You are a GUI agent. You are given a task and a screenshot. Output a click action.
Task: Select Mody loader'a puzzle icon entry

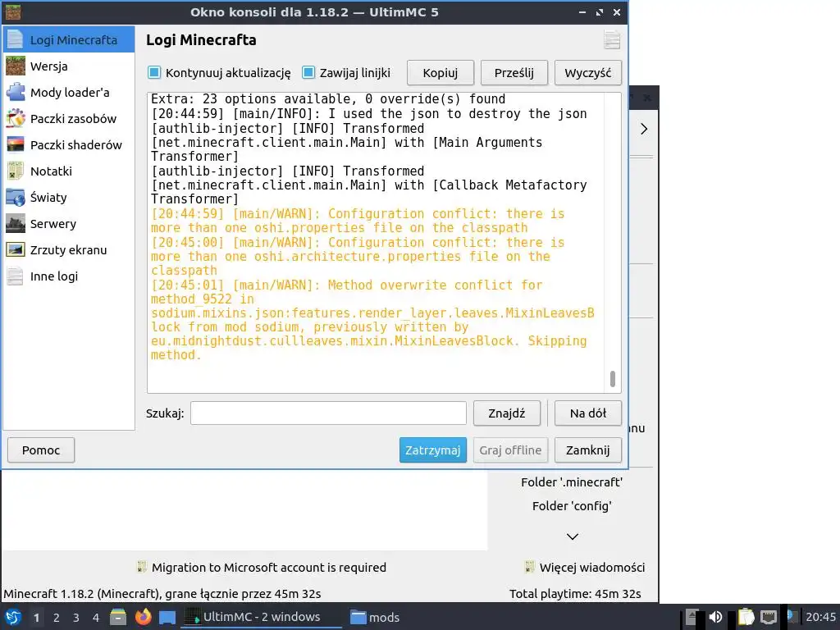(x=69, y=93)
